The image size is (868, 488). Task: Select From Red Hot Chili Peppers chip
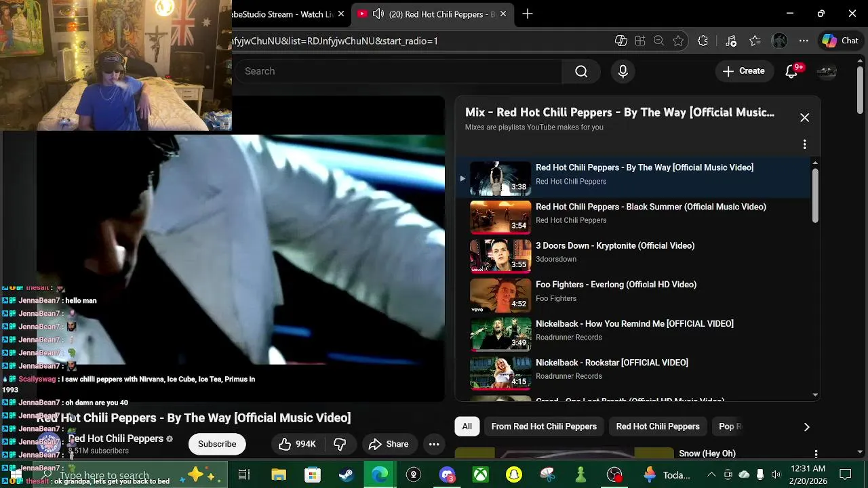coord(544,426)
